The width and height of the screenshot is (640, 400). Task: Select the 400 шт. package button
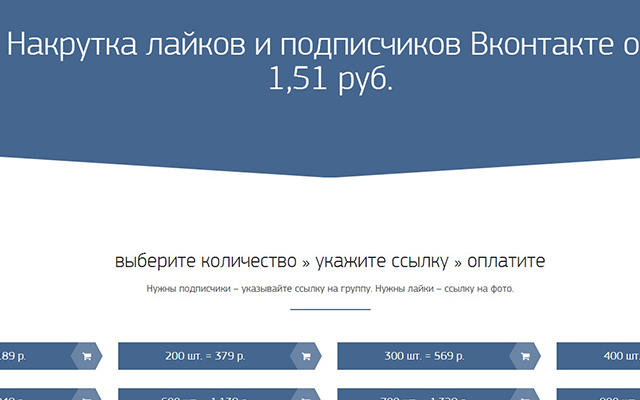[x=598, y=356]
